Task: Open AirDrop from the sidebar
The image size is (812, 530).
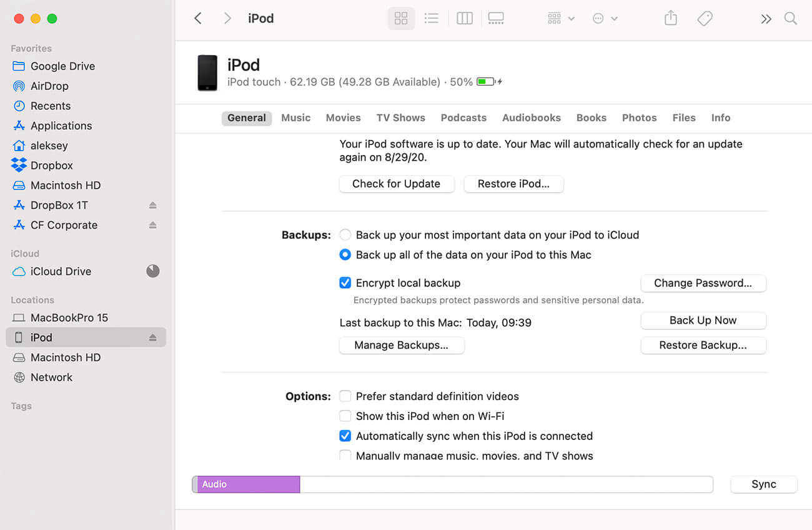Action: coord(49,86)
